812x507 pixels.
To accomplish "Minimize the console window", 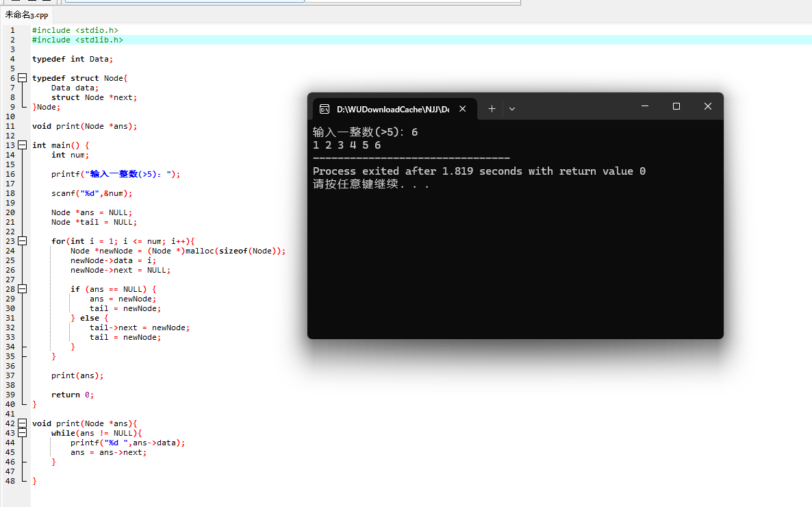I will pos(645,106).
